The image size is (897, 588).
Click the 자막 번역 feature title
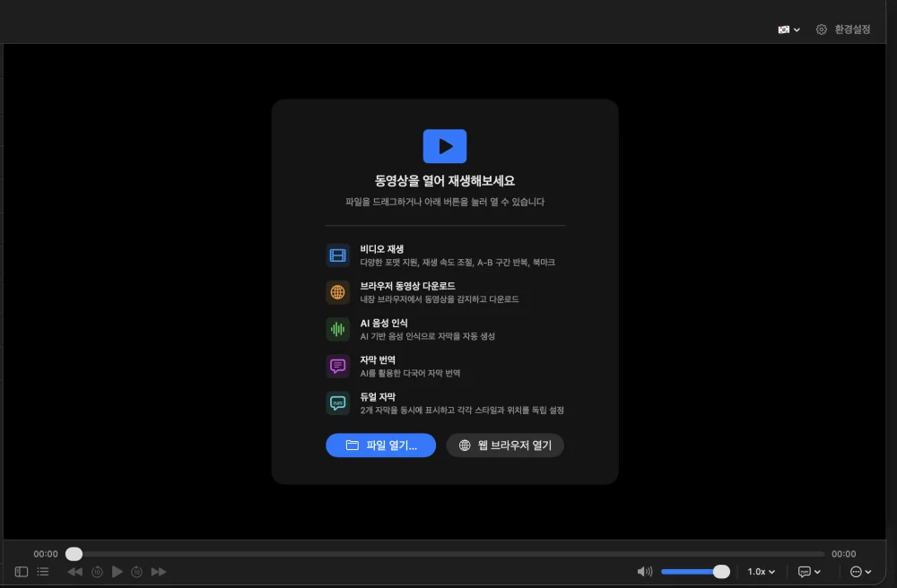(x=378, y=360)
